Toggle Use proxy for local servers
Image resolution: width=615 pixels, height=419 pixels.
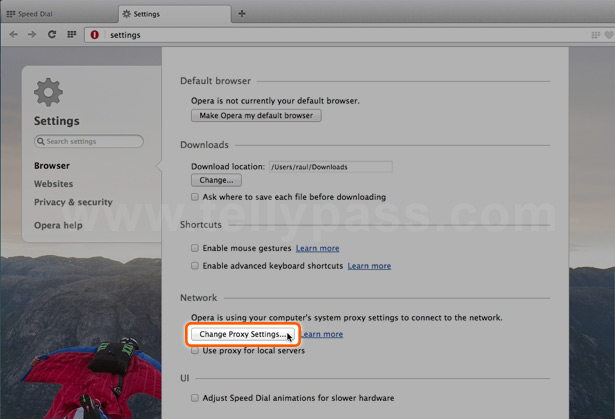(x=195, y=350)
